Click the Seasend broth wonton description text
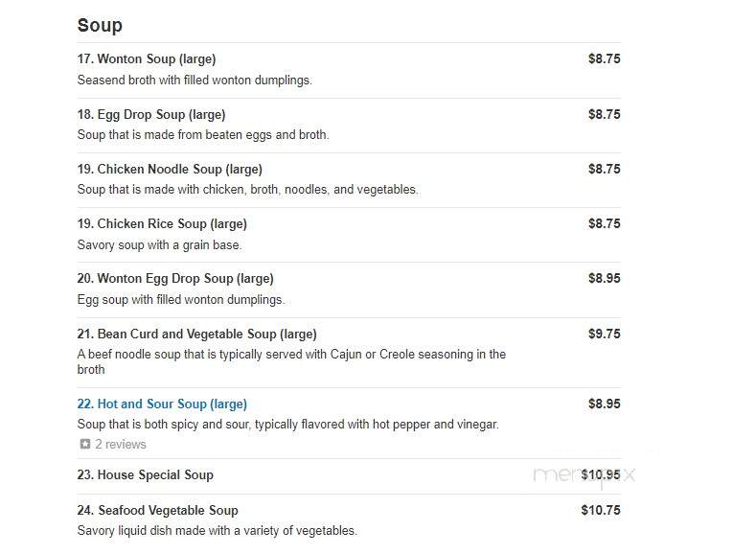756x554 pixels. click(195, 81)
